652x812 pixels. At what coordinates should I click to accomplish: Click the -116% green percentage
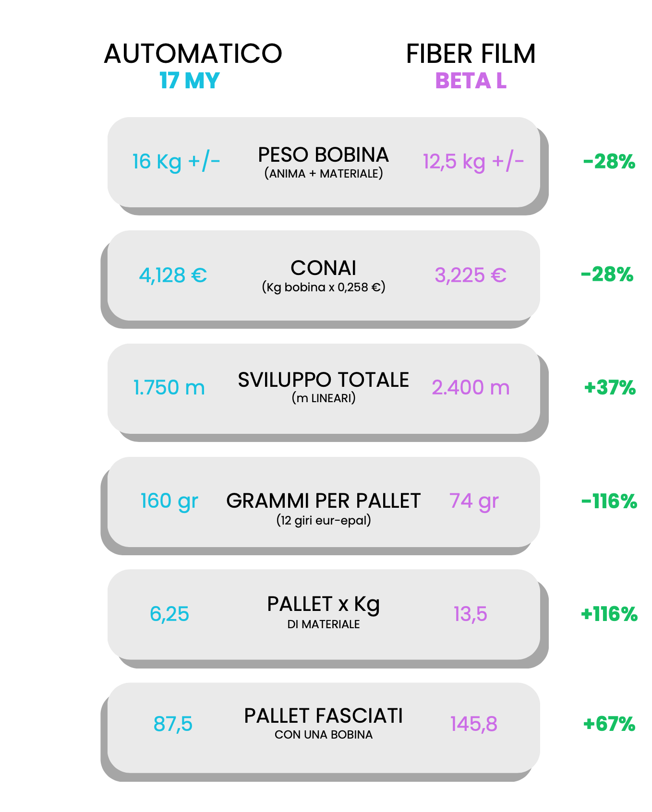(x=609, y=502)
